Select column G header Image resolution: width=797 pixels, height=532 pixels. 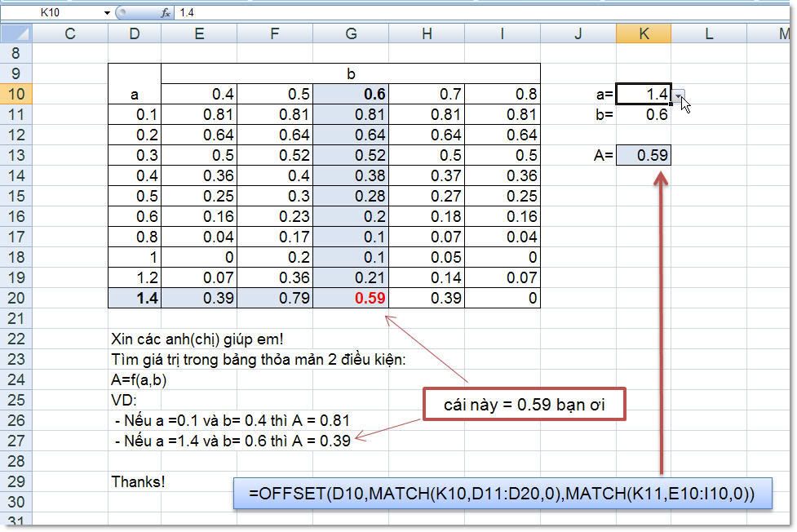[351, 33]
